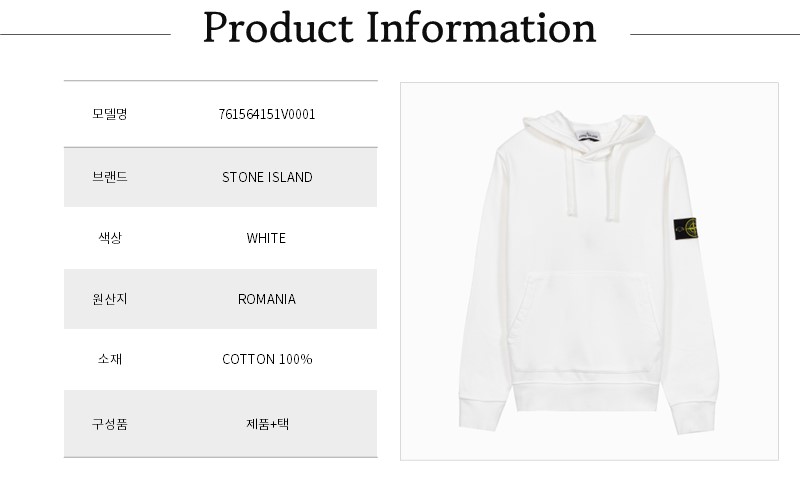Screen dimensions: 800x491
Task: Click the STONE ISLAND brand value
Action: point(267,177)
